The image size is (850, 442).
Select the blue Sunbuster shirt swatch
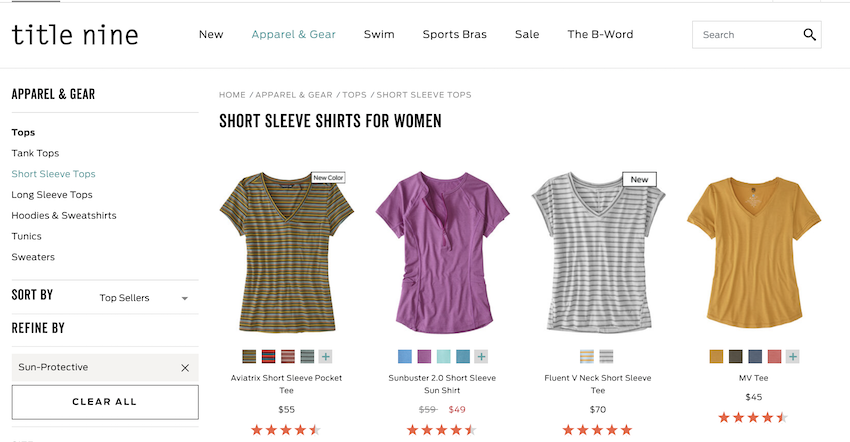(405, 356)
